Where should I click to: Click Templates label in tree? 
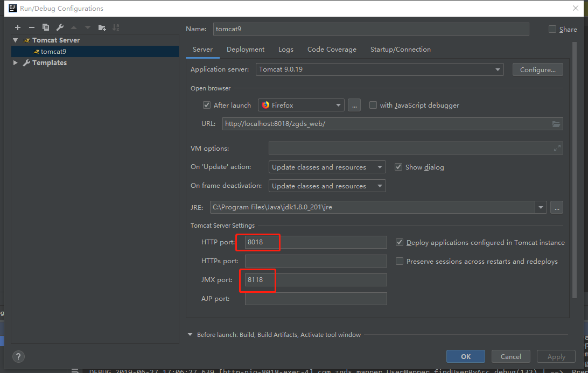pyautogui.click(x=50, y=62)
